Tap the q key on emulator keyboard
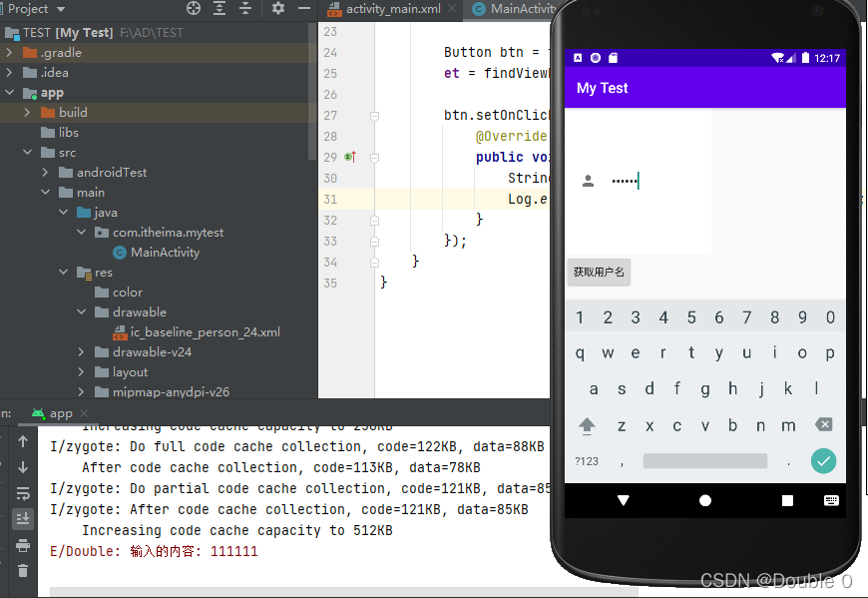This screenshot has height=598, width=868. pos(580,352)
